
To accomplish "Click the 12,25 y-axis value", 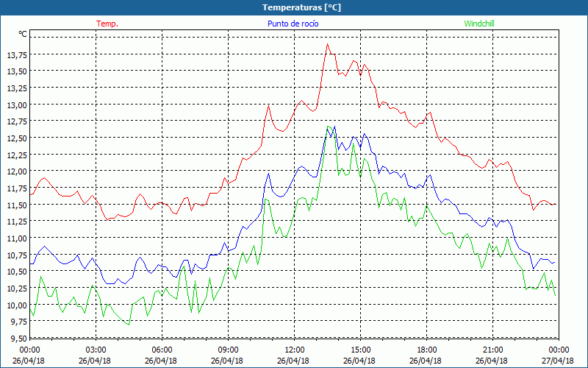I will [17, 155].
